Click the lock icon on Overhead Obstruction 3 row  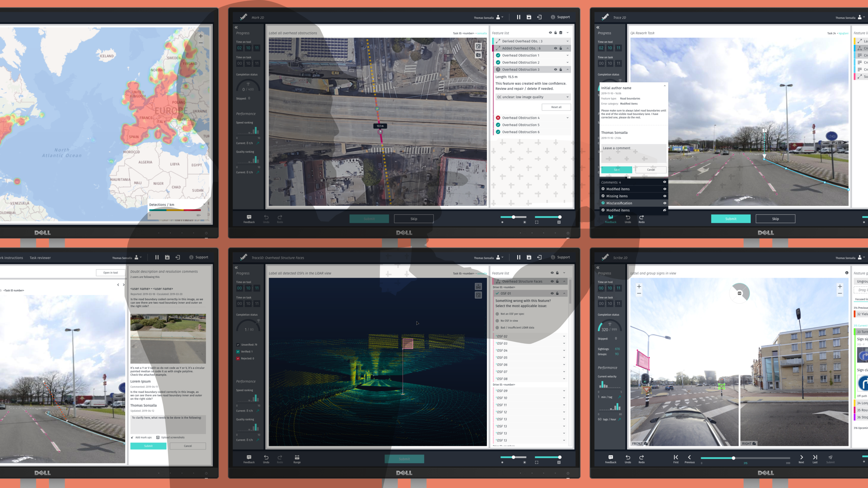(561, 69)
